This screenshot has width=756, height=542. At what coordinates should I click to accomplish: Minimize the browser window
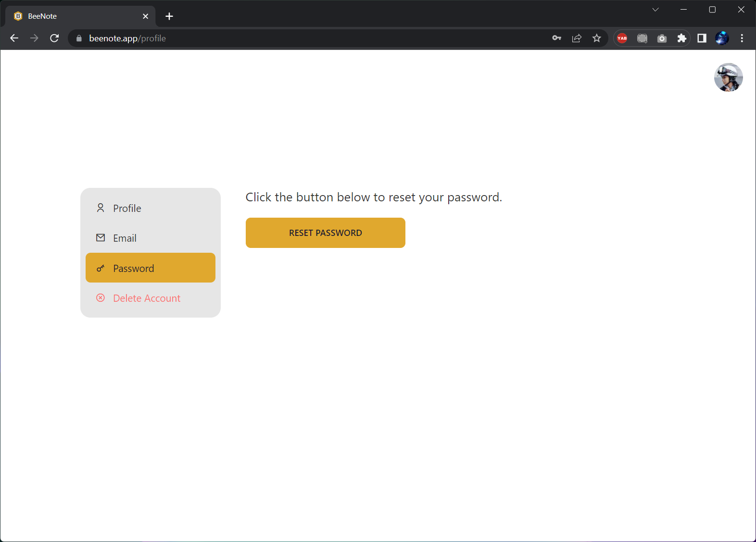click(x=683, y=10)
